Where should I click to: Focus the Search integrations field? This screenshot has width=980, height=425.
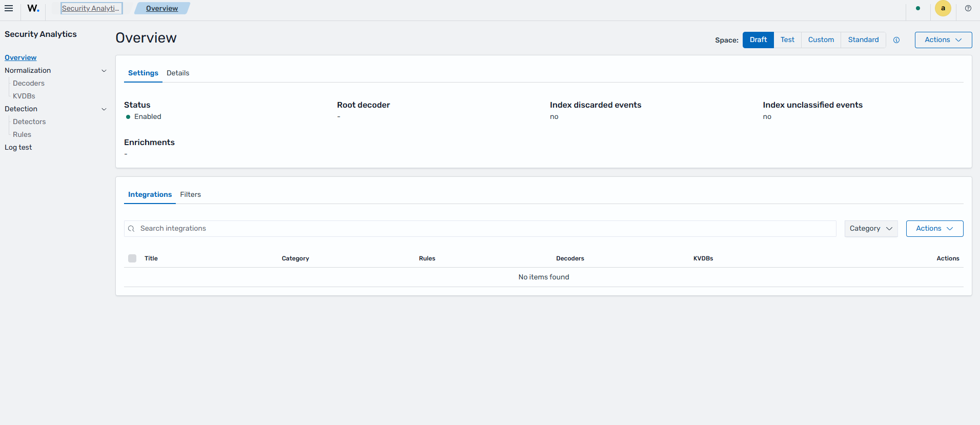pos(480,229)
